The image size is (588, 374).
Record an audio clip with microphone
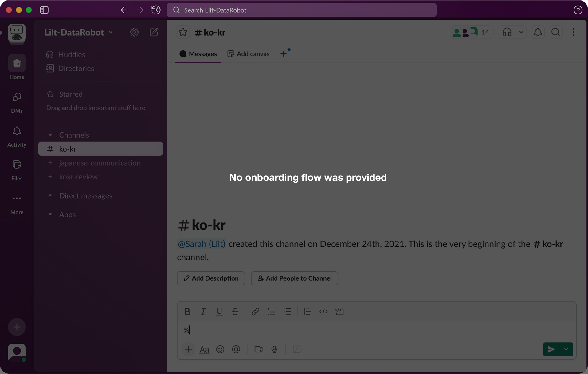click(274, 349)
